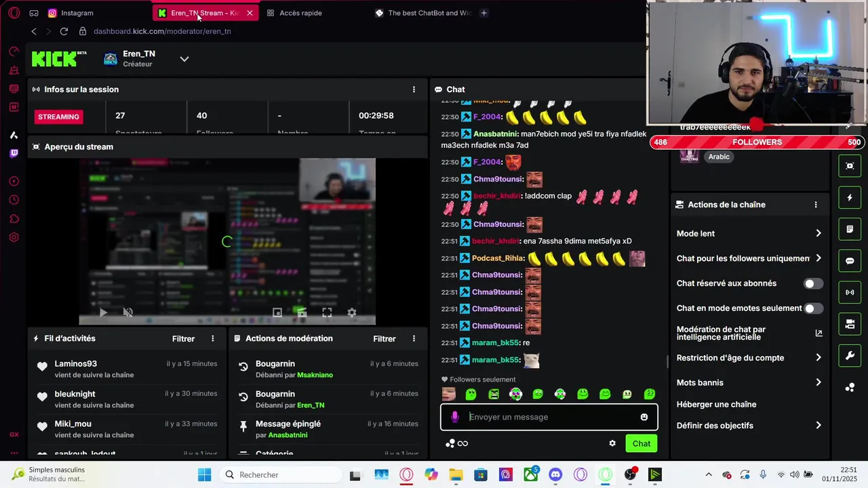Screen dimensions: 868x488
Task: Expand Restriction d'âge du compte
Action: [x=749, y=358]
